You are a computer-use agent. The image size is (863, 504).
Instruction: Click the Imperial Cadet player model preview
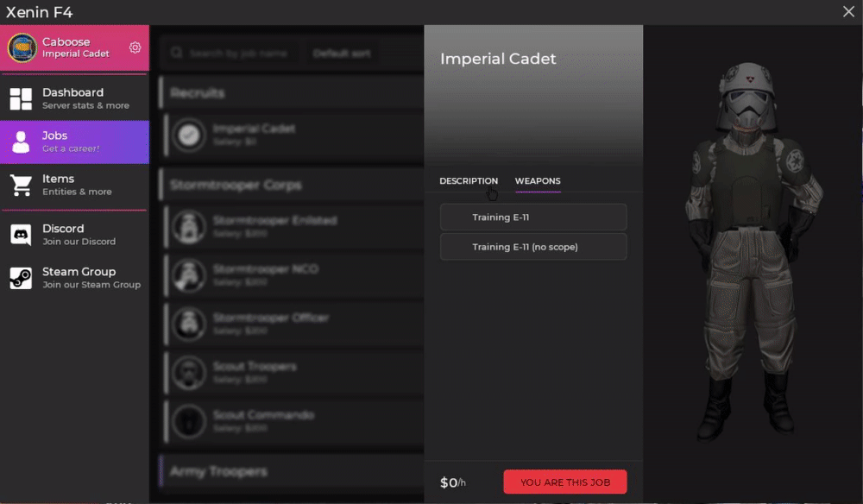pos(753,250)
